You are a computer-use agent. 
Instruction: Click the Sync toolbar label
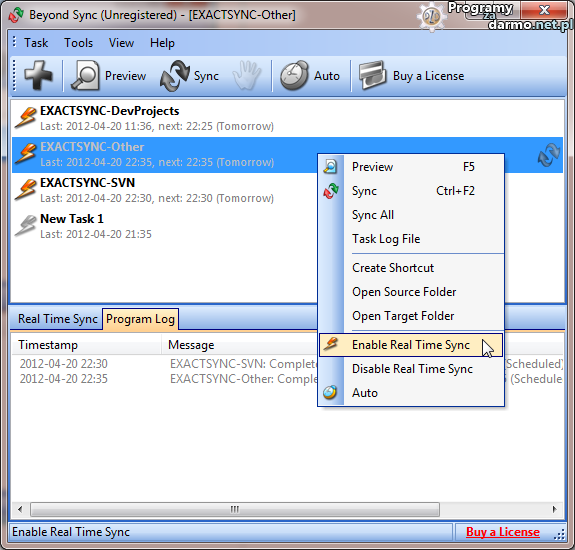[x=206, y=76]
